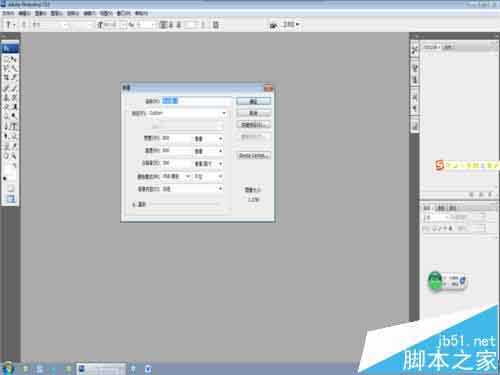Select the Hand tool
The width and height of the screenshot is (500, 375).
(x=6, y=156)
